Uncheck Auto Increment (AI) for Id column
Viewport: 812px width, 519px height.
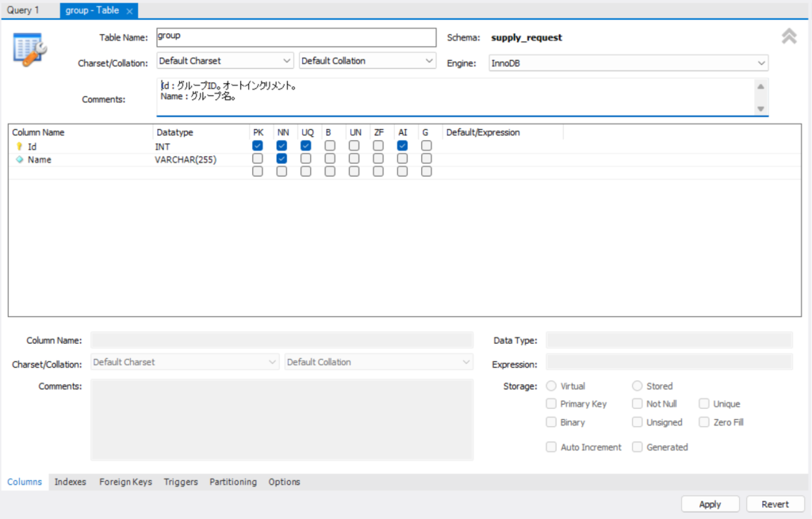click(403, 146)
